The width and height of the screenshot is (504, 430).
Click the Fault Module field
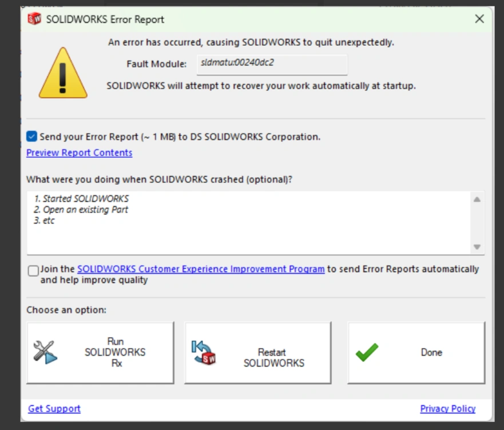[272, 64]
